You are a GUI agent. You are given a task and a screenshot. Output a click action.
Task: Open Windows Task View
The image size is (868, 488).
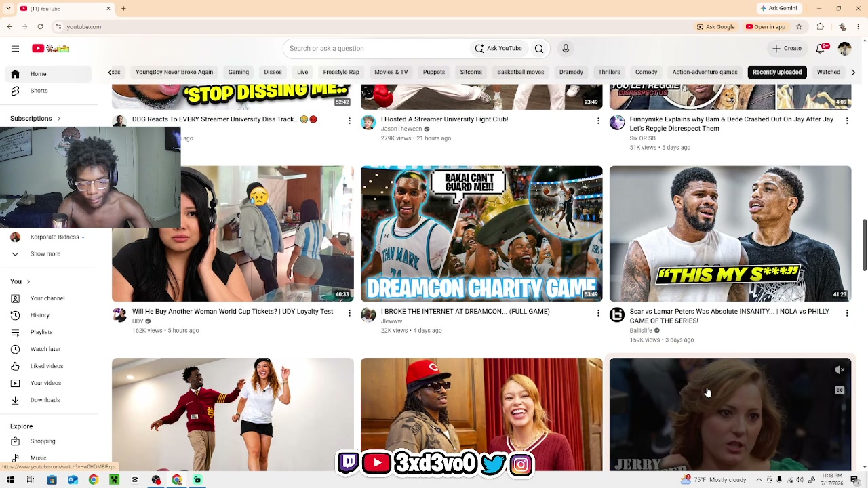[x=31, y=480]
